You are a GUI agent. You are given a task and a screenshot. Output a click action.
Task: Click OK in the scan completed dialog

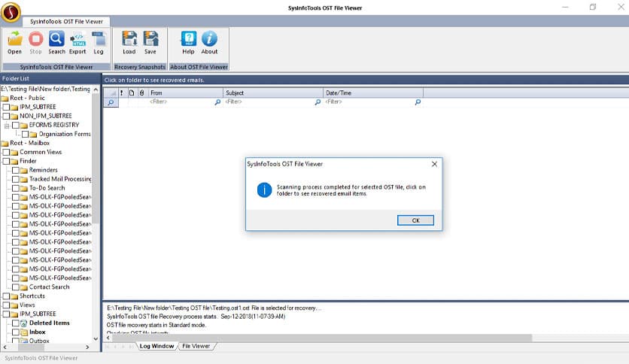tap(415, 220)
